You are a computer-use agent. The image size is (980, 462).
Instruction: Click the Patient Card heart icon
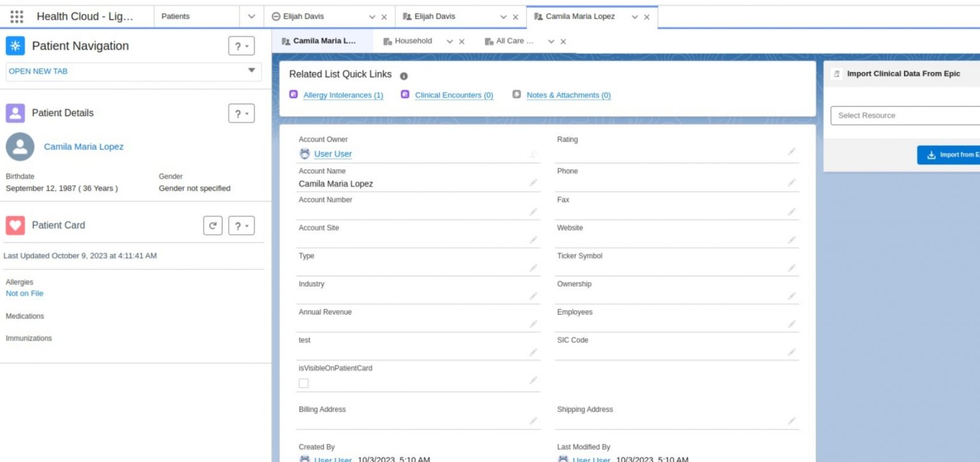click(x=15, y=225)
